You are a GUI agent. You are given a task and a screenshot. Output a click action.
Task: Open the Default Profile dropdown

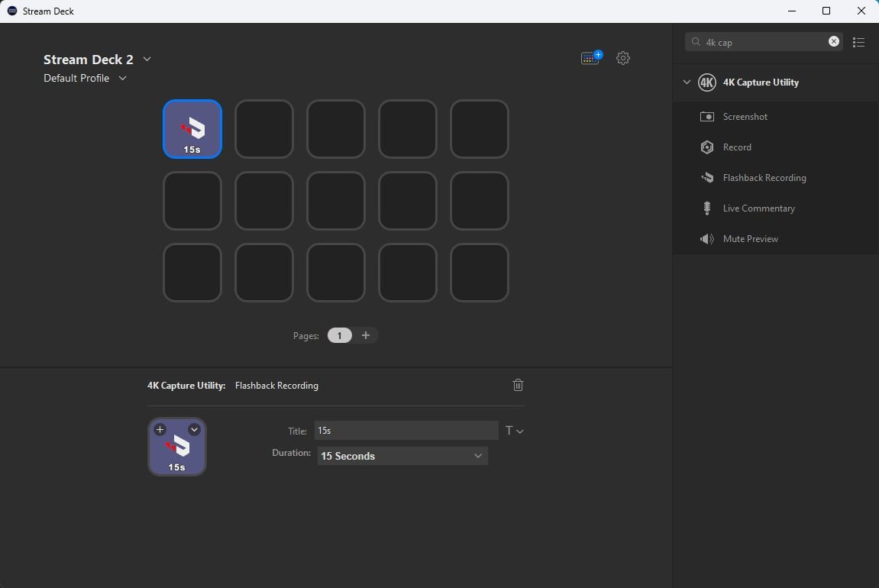pyautogui.click(x=122, y=79)
